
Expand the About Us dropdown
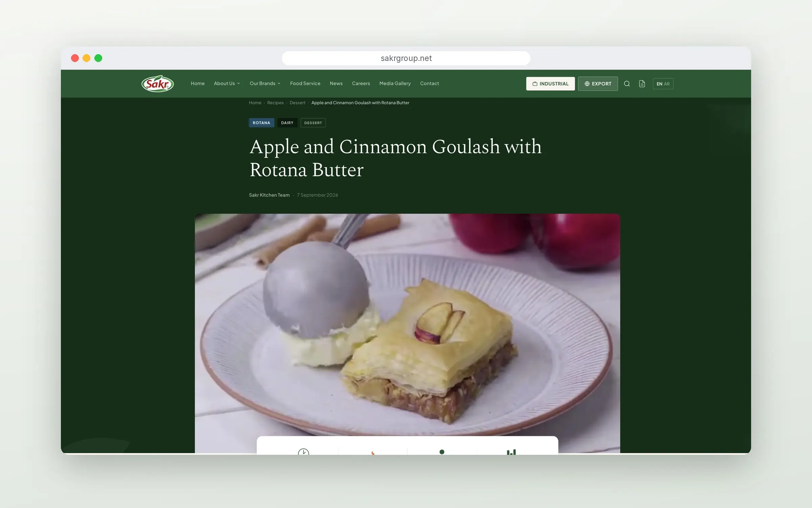[x=227, y=83]
